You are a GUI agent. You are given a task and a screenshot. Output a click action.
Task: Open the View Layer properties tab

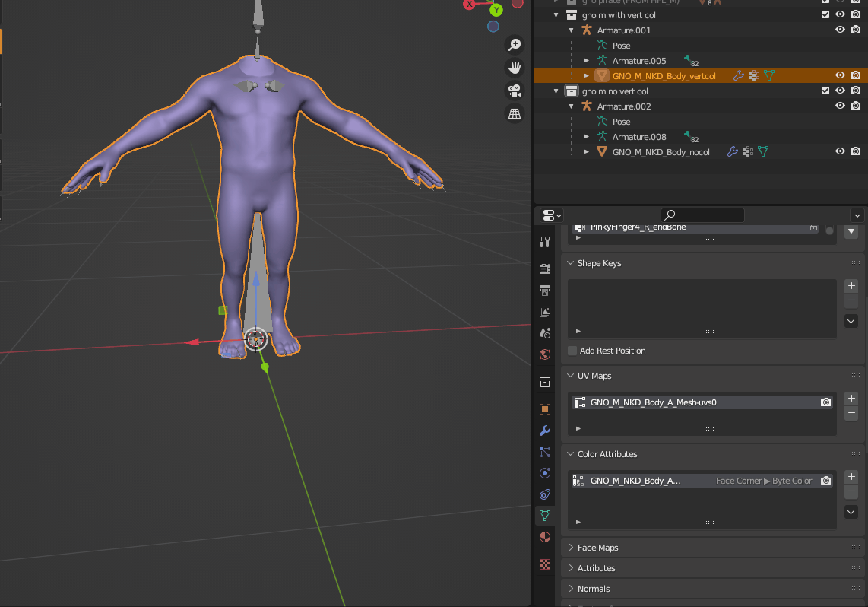click(x=545, y=312)
